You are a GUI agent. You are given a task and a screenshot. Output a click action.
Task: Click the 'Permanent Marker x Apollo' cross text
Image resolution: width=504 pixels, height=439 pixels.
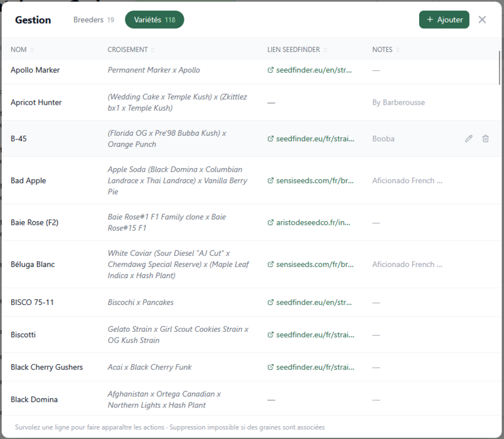pyautogui.click(x=153, y=70)
